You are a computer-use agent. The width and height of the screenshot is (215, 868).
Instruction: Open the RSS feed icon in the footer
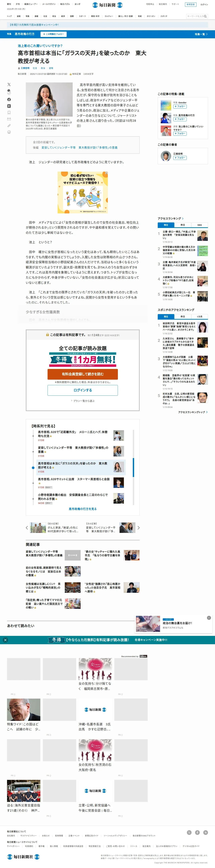(x=205, y=832)
